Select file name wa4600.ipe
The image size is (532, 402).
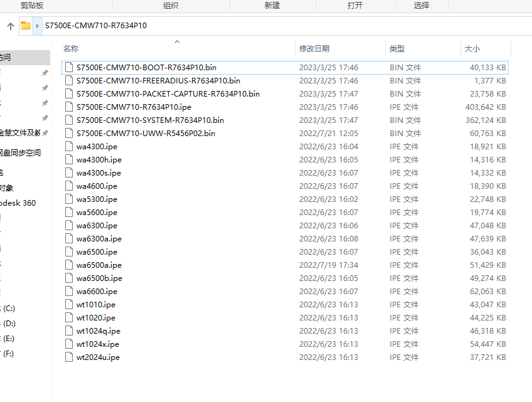click(x=97, y=186)
